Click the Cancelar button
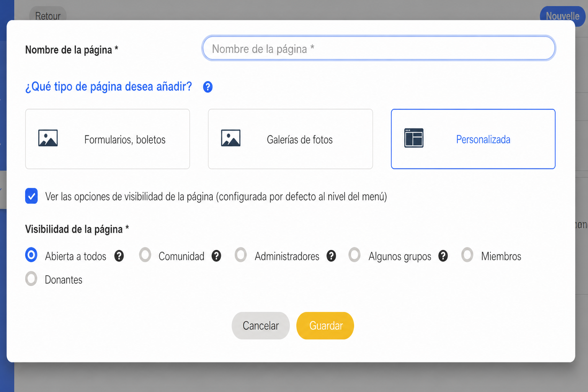588x392 pixels. pos(261,326)
